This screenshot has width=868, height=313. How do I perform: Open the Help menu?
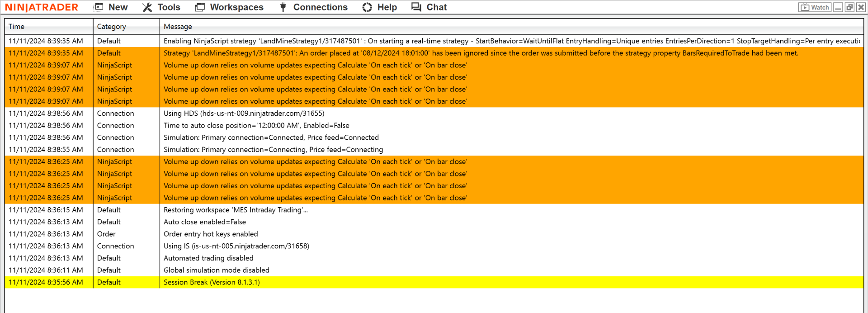[380, 7]
